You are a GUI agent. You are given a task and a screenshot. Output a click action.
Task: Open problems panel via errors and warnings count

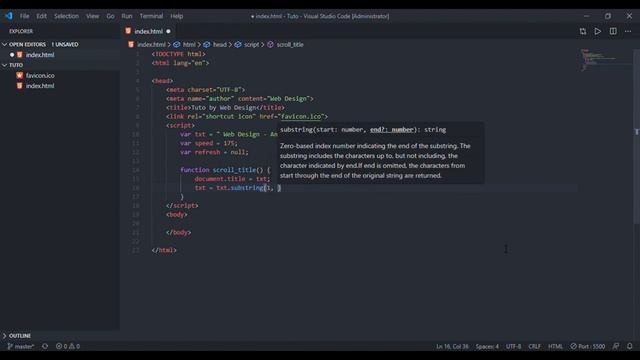[68, 346]
